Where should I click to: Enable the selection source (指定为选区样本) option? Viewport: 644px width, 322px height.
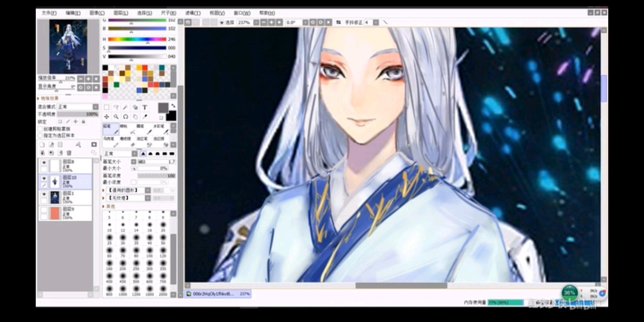click(41, 136)
